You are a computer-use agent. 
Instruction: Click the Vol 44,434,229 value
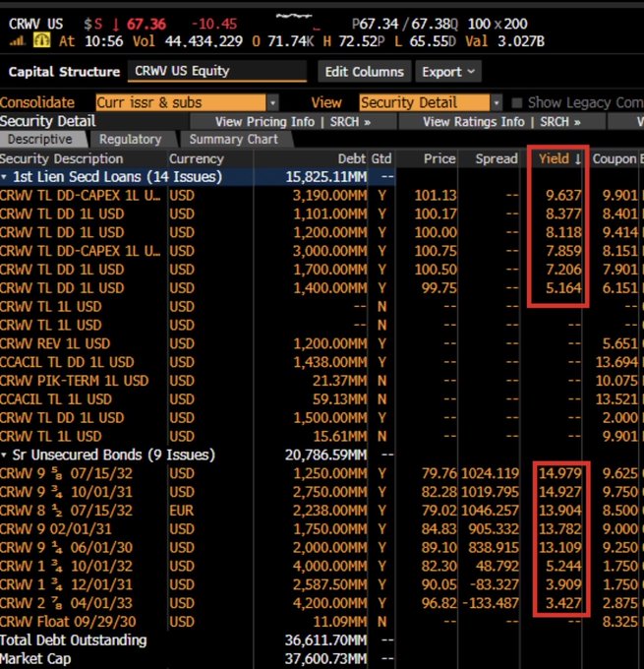tap(204, 41)
